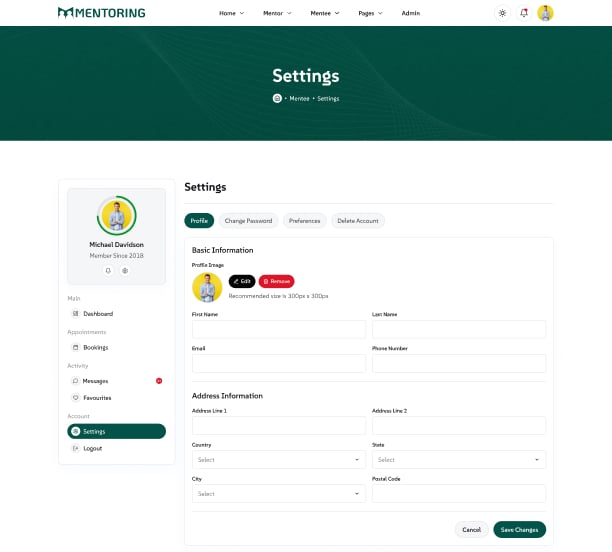612x552 pixels.
Task: Expand the Home menu
Action: tap(231, 13)
